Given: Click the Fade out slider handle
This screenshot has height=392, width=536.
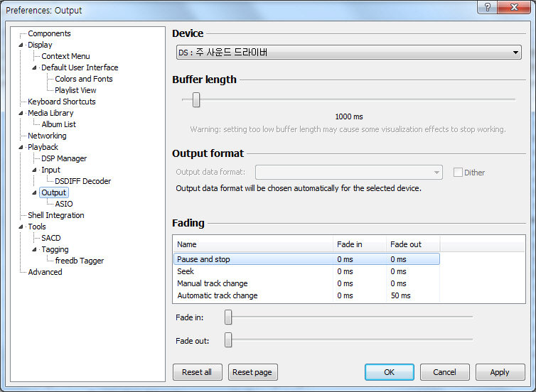Looking at the screenshot, I should (228, 339).
